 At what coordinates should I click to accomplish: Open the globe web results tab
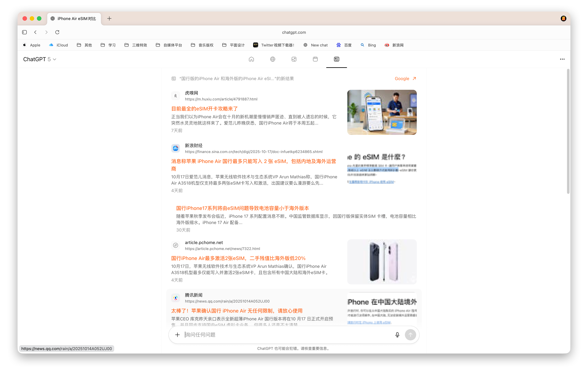tap(273, 59)
